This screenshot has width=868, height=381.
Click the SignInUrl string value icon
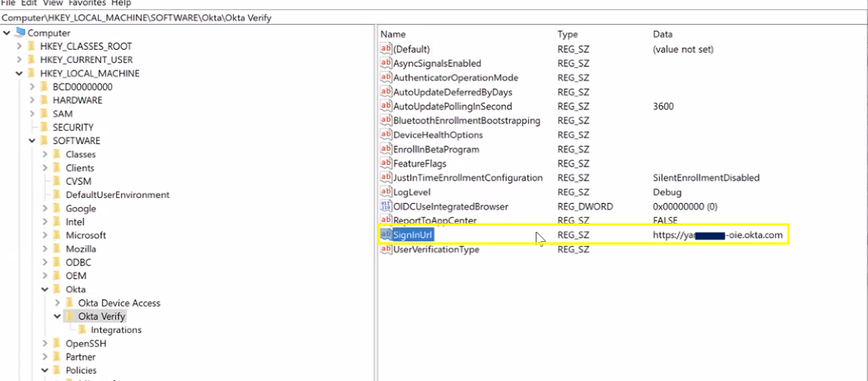click(x=386, y=235)
